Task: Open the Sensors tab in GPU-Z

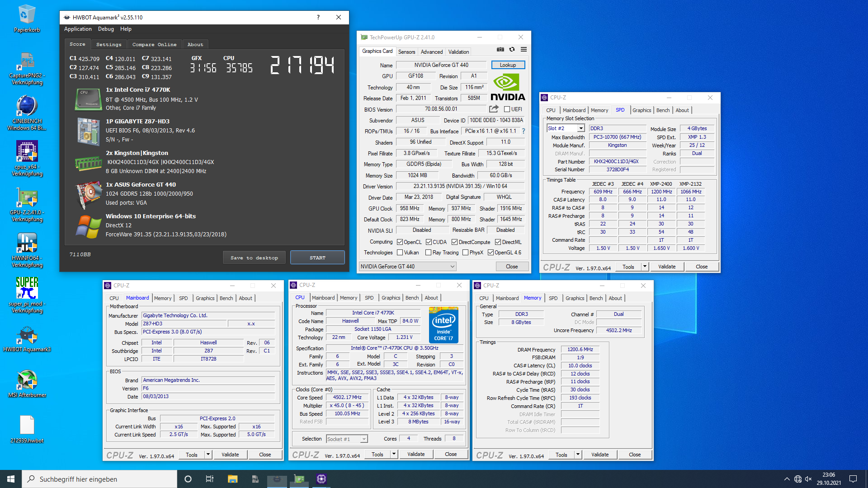Action: (x=406, y=52)
